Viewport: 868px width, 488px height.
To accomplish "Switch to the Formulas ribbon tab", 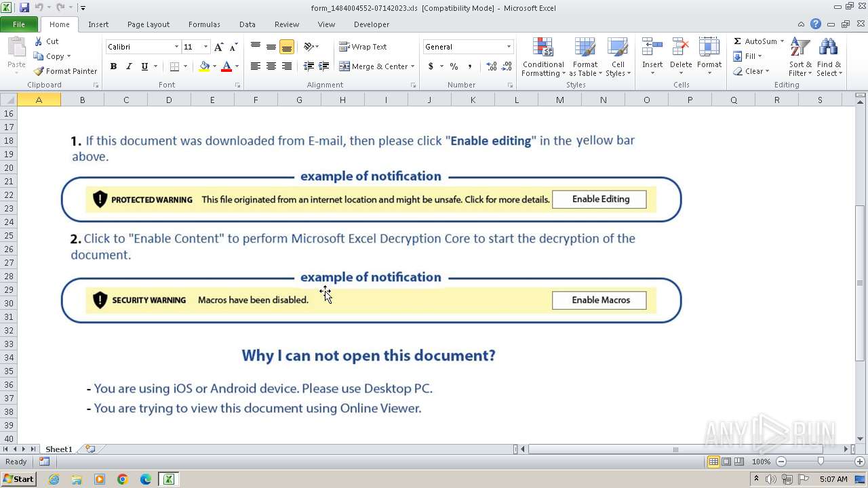I will [204, 24].
